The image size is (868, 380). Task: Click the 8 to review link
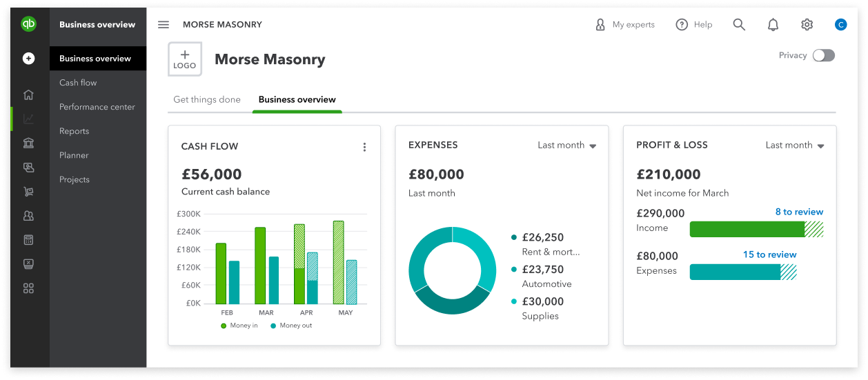pos(799,212)
